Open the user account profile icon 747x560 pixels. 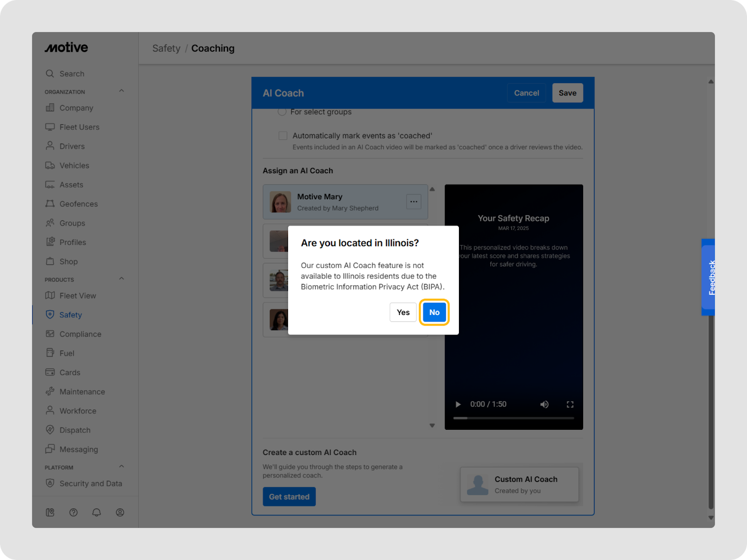tap(120, 512)
